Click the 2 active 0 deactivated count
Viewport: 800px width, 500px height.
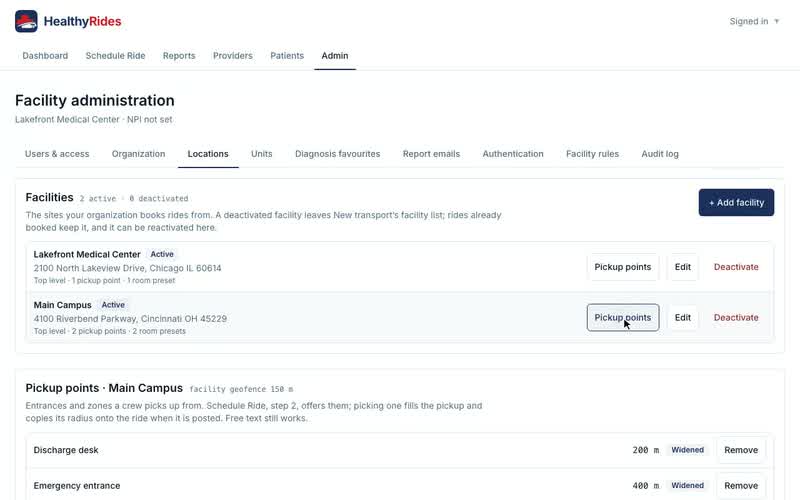click(134, 198)
